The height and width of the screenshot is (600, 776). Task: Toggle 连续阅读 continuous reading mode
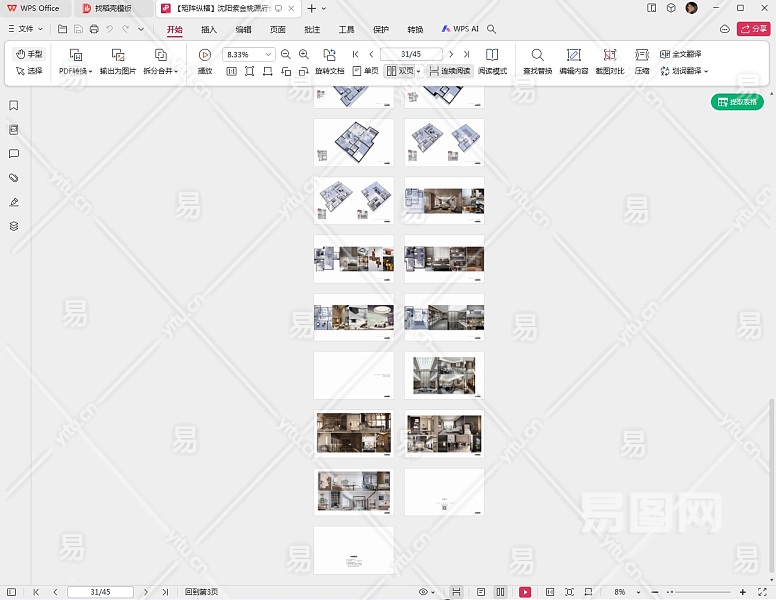(449, 71)
